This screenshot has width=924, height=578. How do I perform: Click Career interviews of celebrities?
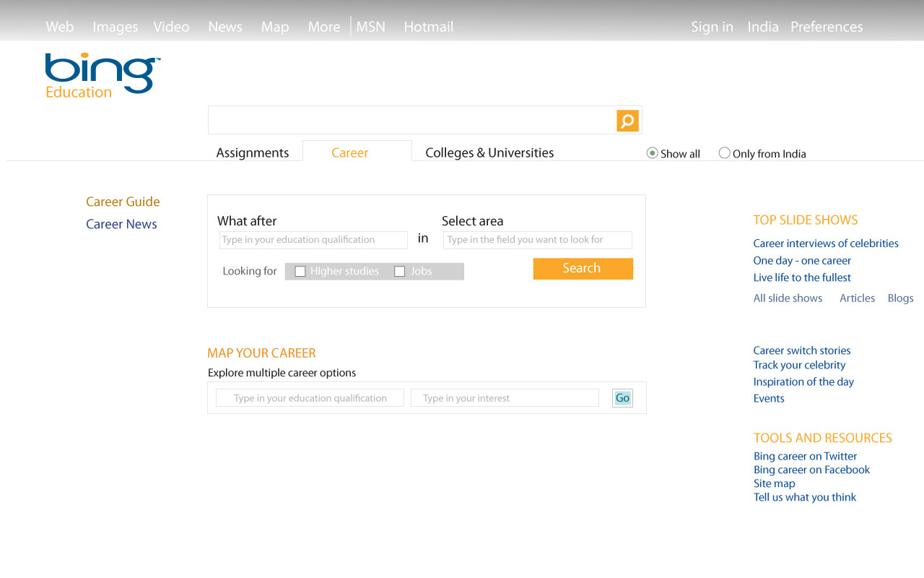click(826, 243)
